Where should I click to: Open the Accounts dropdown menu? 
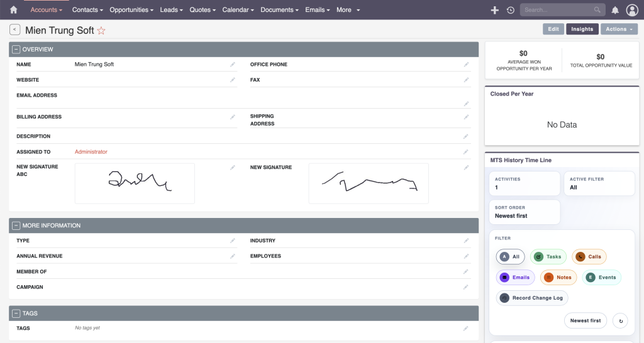(x=46, y=10)
